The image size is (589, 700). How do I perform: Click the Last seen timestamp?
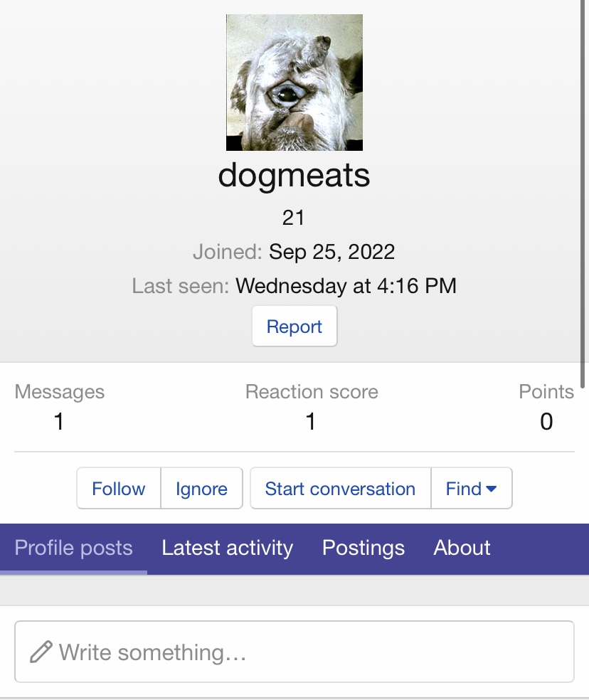(x=346, y=286)
